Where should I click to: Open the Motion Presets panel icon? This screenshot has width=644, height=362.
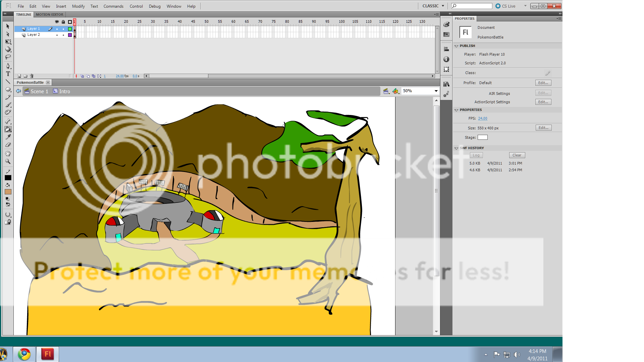pyautogui.click(x=446, y=94)
